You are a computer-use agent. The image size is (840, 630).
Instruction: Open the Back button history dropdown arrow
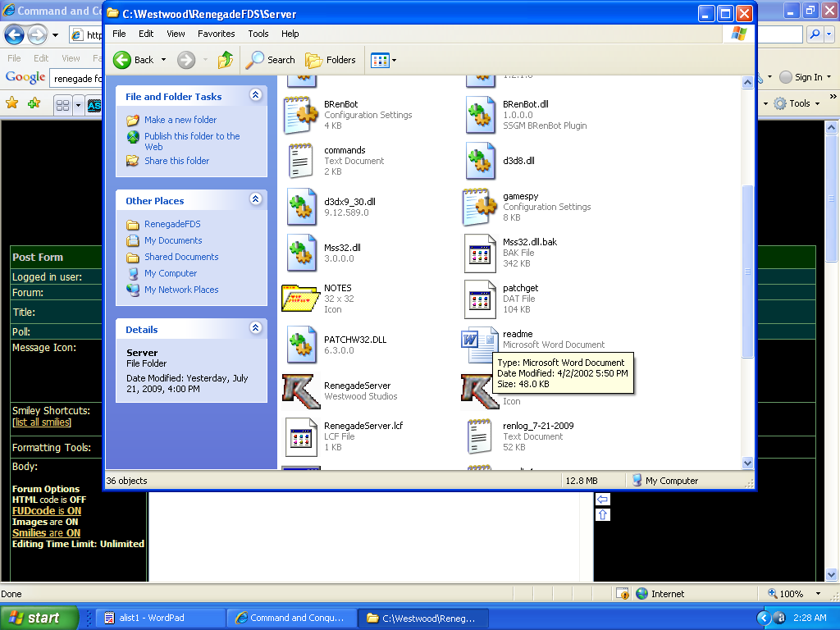163,60
